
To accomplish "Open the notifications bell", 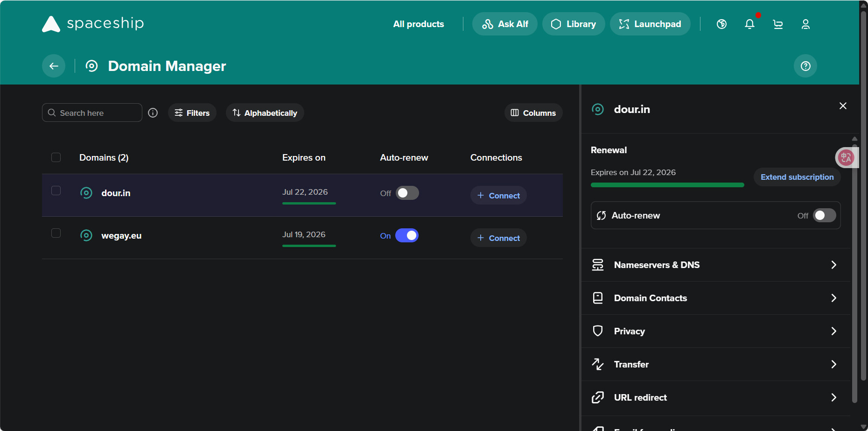I will click(x=749, y=24).
